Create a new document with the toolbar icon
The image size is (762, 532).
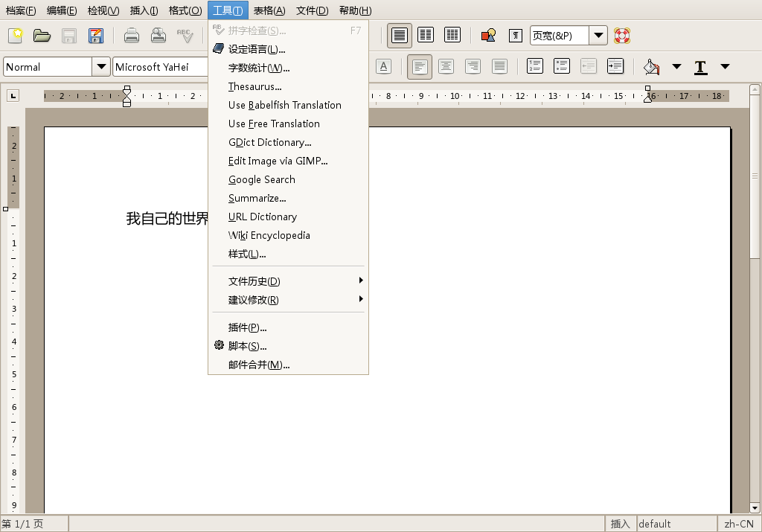pos(16,36)
